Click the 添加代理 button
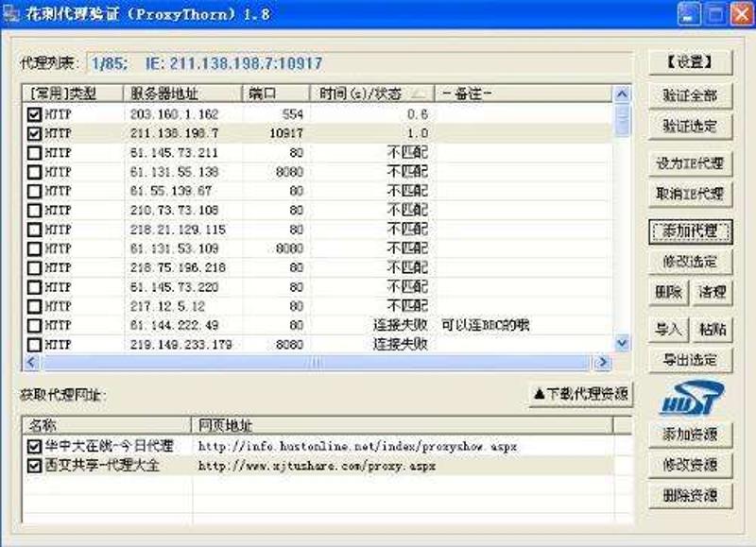Viewport: 756px width, 547px height. click(x=690, y=231)
